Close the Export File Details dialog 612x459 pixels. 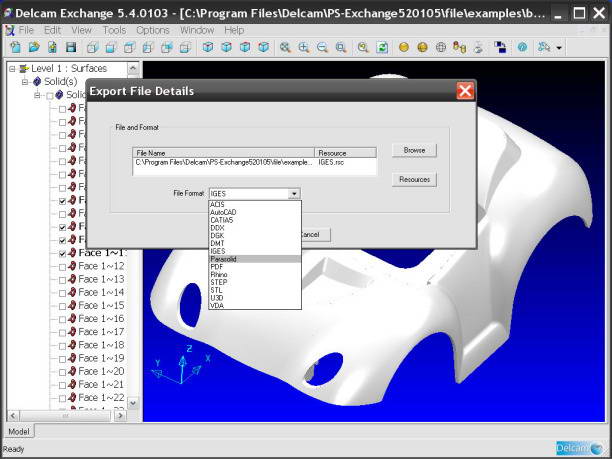click(465, 91)
